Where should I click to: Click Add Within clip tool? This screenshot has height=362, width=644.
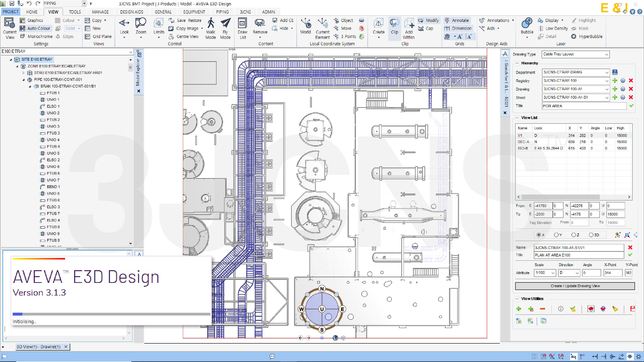coord(409,28)
